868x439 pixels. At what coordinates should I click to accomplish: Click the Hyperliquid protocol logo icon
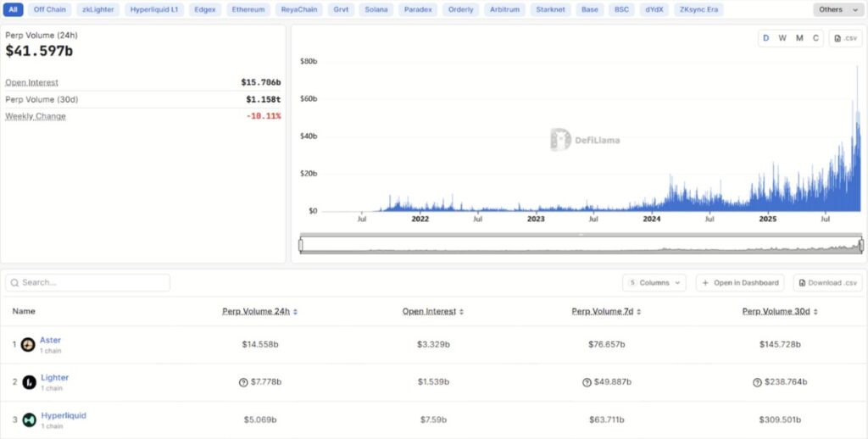click(29, 420)
